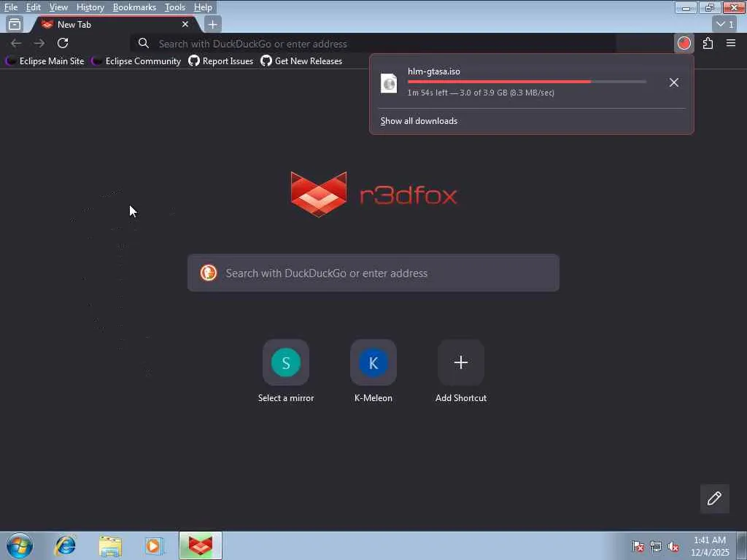Open the Get New Releases bookmark
The height and width of the screenshot is (560, 747).
[x=301, y=61]
